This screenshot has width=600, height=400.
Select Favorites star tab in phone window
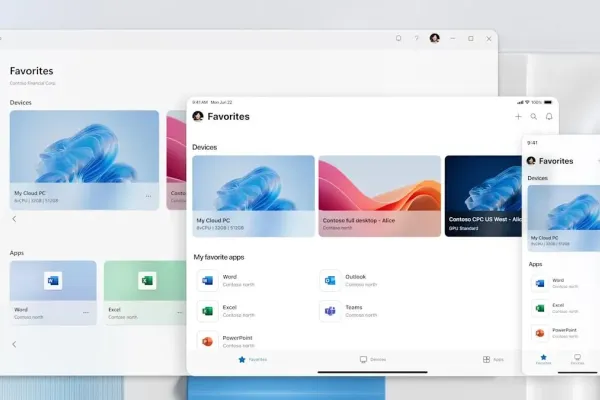(543, 359)
